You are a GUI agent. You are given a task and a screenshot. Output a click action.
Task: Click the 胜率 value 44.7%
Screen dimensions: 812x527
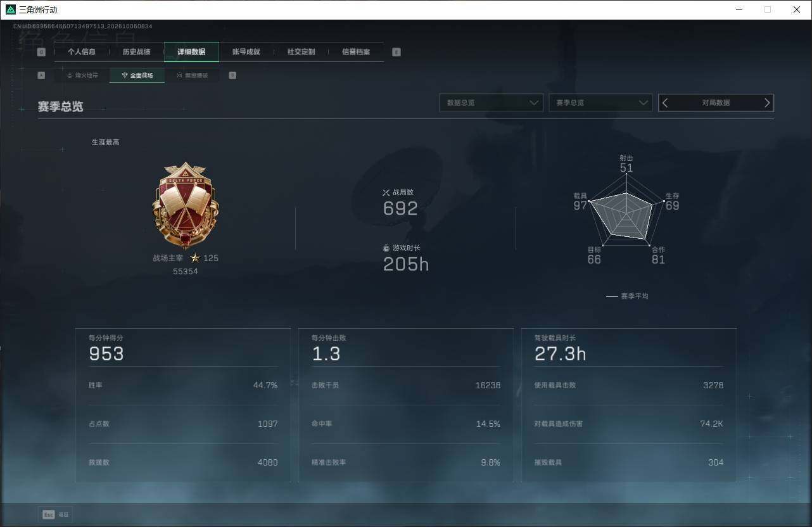click(265, 385)
